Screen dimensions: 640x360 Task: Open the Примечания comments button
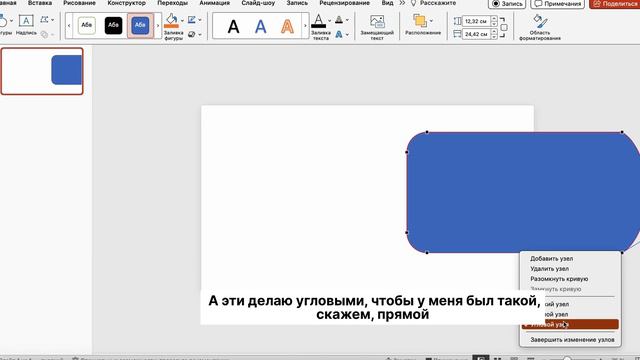click(558, 4)
